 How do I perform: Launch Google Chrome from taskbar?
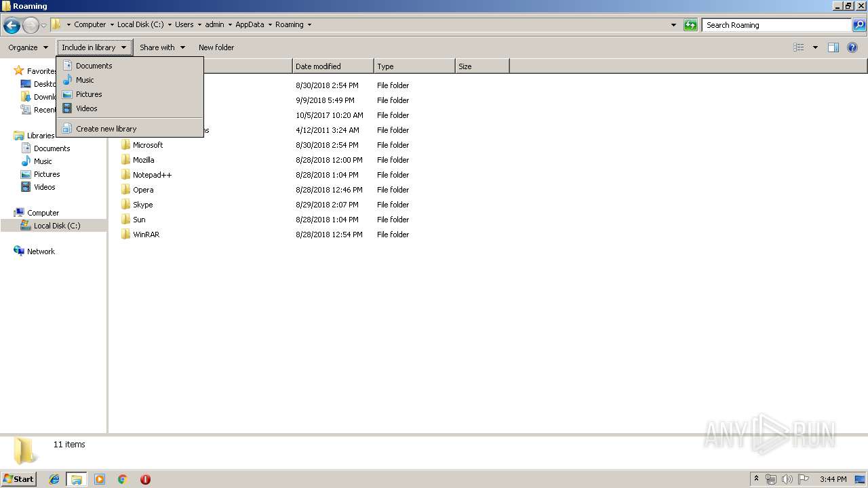tap(123, 479)
